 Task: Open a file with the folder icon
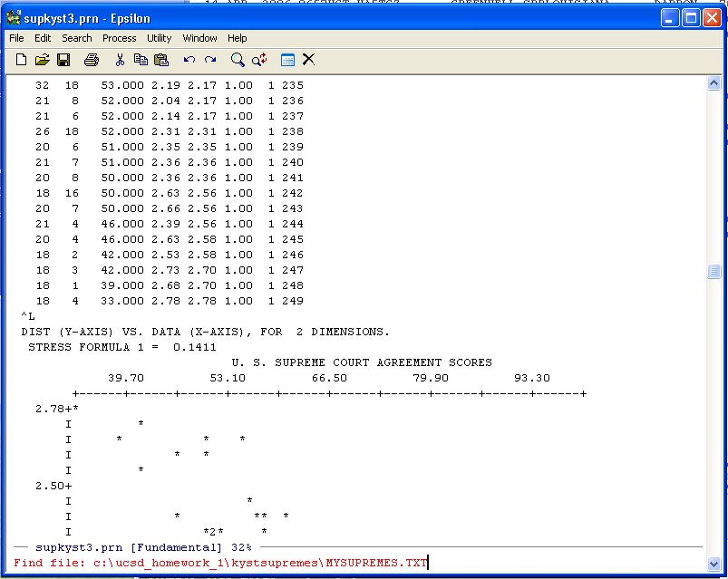(x=42, y=60)
